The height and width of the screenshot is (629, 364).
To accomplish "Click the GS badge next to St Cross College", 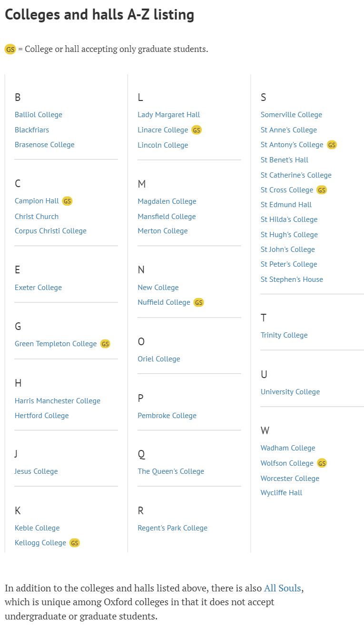I will tap(322, 190).
